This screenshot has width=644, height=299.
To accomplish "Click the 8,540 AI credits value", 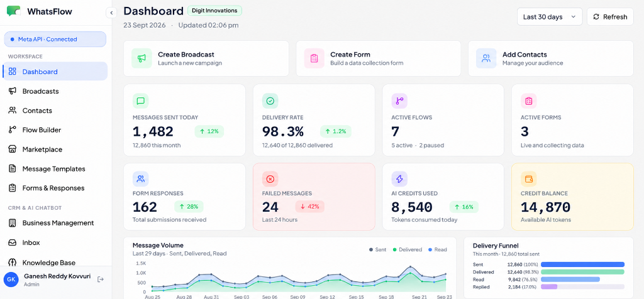I will (x=412, y=207).
